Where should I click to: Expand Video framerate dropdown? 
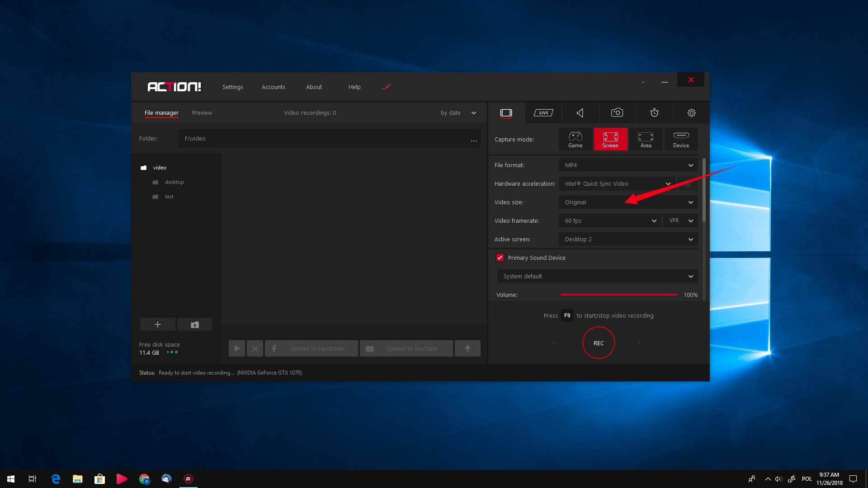tap(653, 221)
